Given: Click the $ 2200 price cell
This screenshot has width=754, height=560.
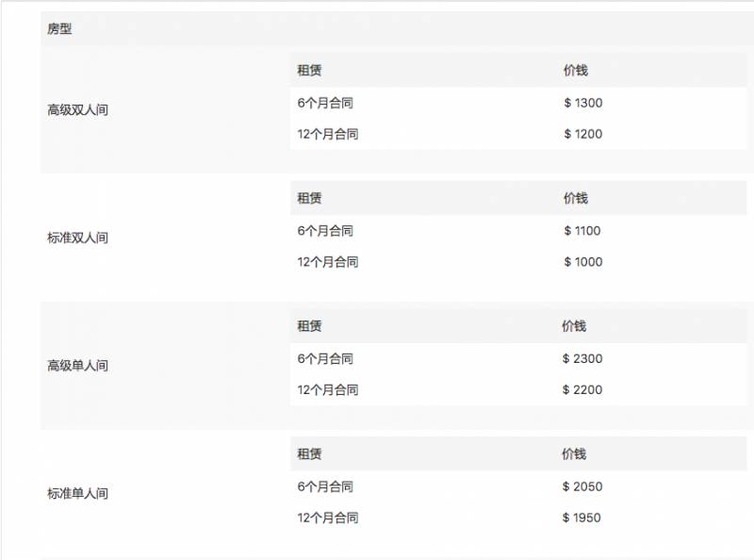Looking at the screenshot, I should [582, 390].
